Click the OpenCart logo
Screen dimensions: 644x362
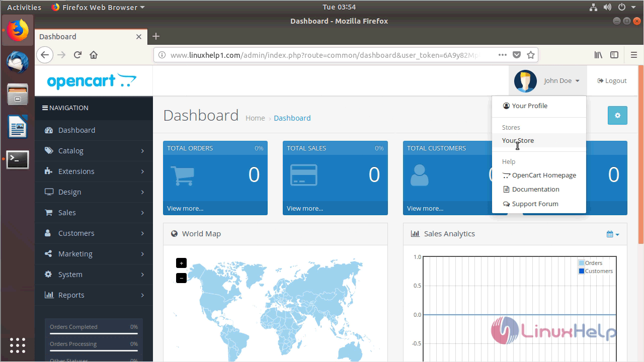[x=92, y=81]
